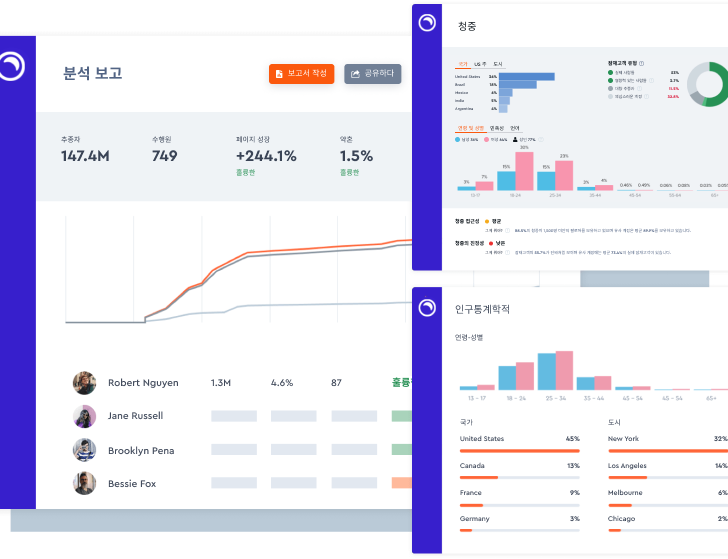Open Jane Russell's profile picture
728x559 pixels.
tap(84, 416)
